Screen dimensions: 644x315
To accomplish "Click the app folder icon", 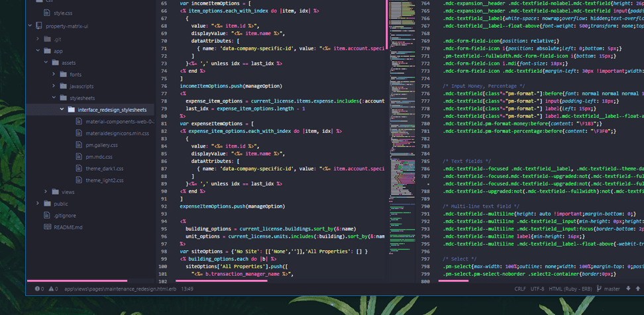I will 47,51.
